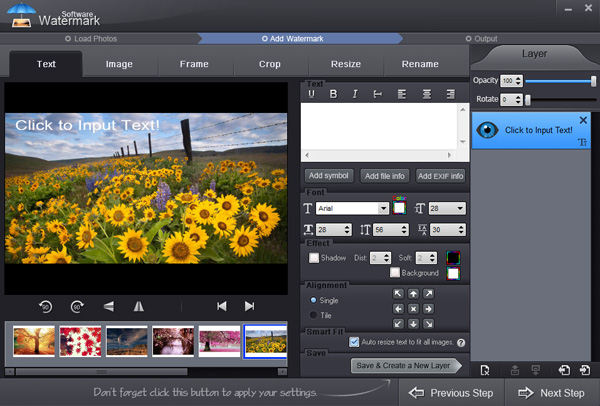Viewport: 600px width, 406px height.
Task: Go to the next photo
Action: pos(249,306)
